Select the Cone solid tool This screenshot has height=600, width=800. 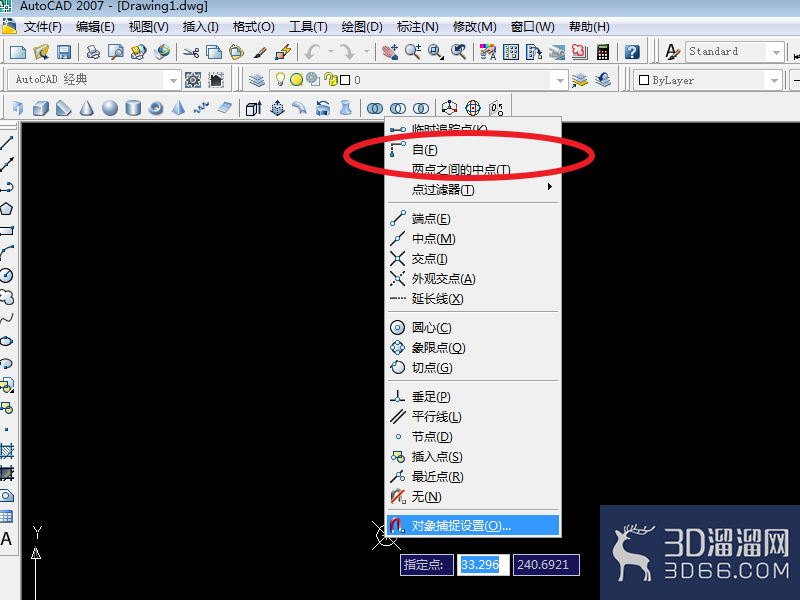point(87,108)
